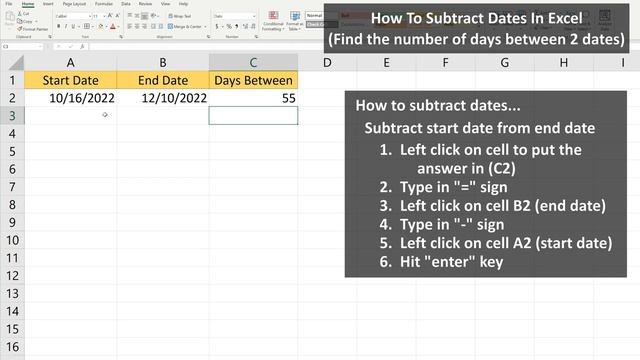Click the Cut scissors icon

[20, 13]
